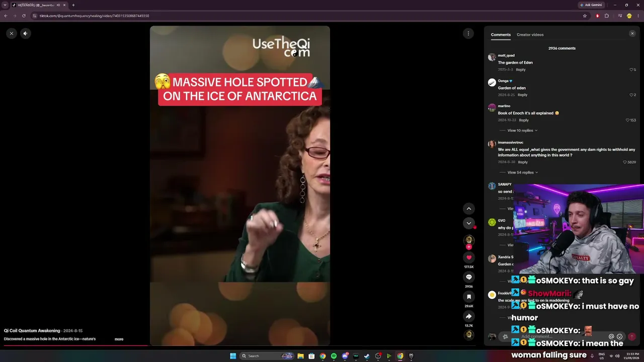Reply to matt_quad's comment
644x362 pixels.
coord(521,70)
